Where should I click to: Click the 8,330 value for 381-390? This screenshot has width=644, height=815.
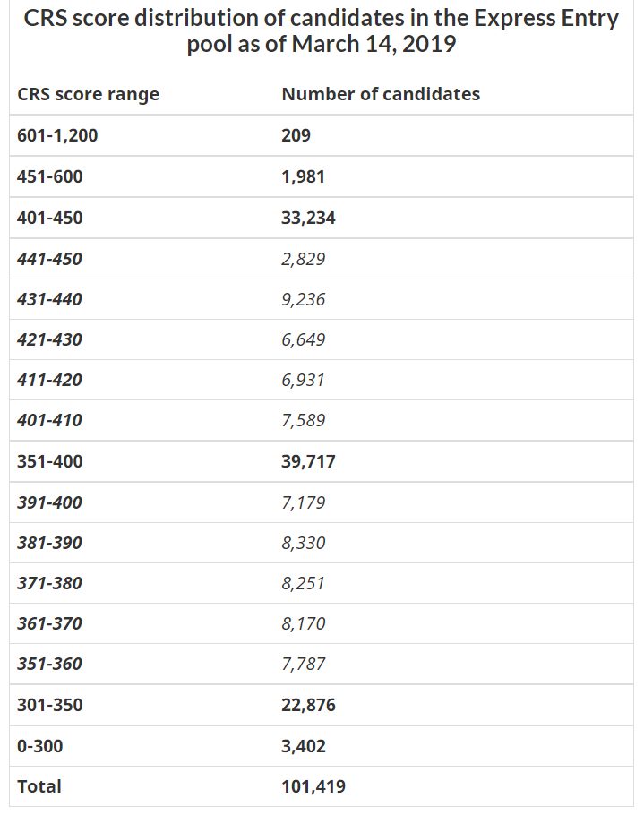coord(303,543)
